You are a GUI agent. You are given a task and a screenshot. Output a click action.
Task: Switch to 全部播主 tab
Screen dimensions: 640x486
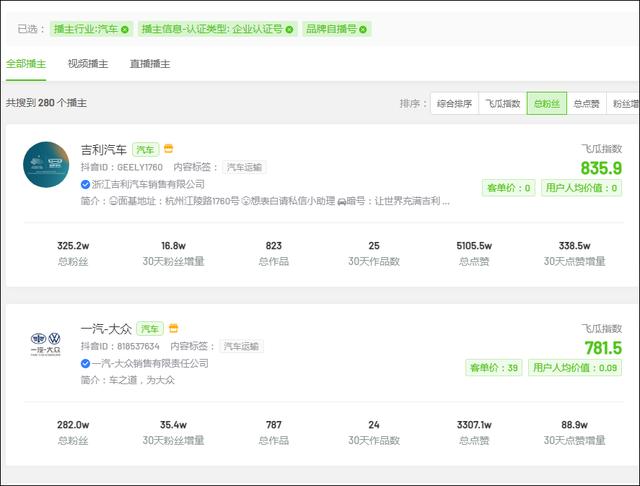click(x=26, y=64)
